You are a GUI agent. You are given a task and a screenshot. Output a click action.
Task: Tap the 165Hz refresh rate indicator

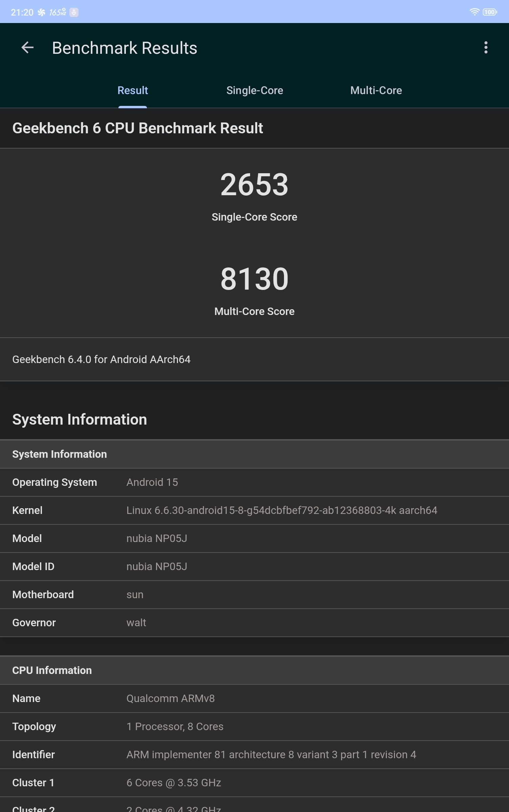click(58, 13)
